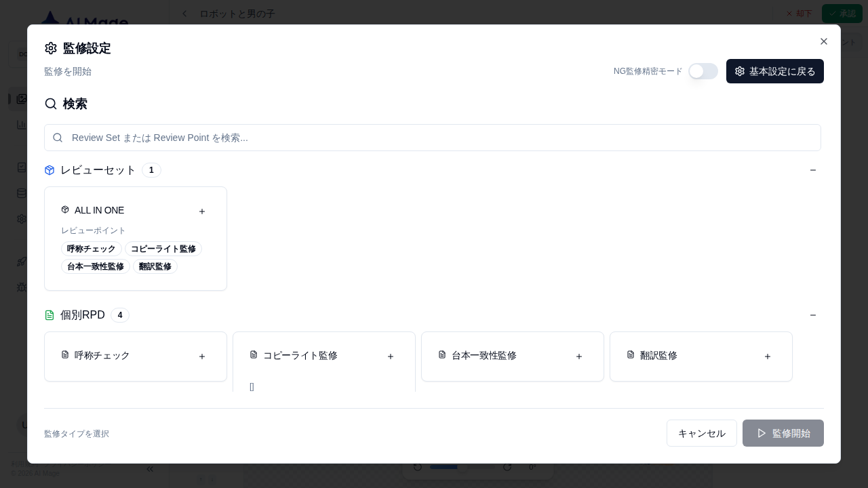Click the document icon on the コピーライト監修 card
Viewport: 868px width, 488px height.
coord(254,355)
